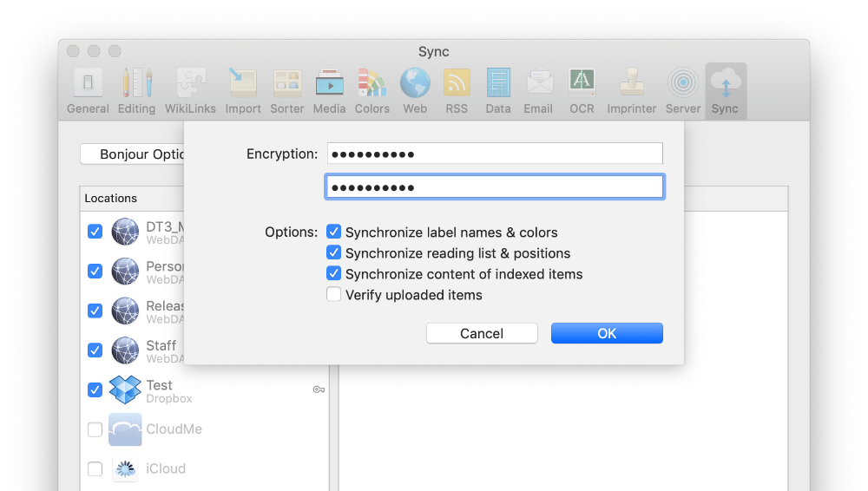Viewport: 868px width, 491px height.
Task: Click the first Encryption password field
Action: [495, 154]
